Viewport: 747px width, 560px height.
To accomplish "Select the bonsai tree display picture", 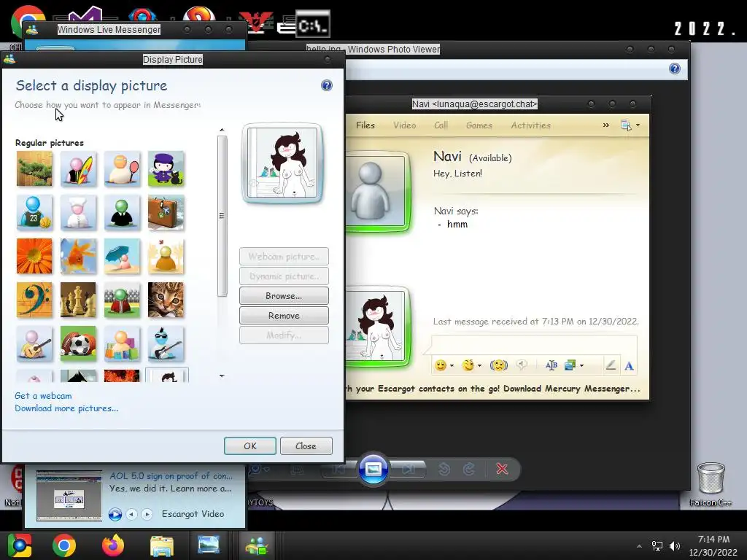I will click(x=34, y=168).
